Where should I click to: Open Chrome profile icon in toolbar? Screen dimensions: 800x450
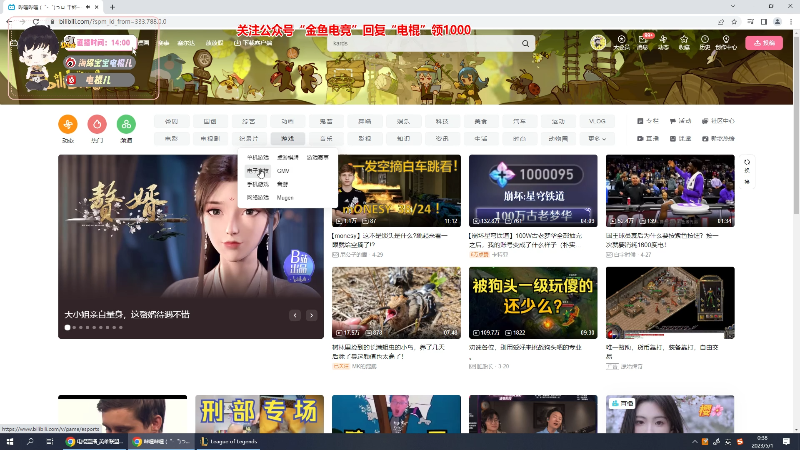[777, 21]
